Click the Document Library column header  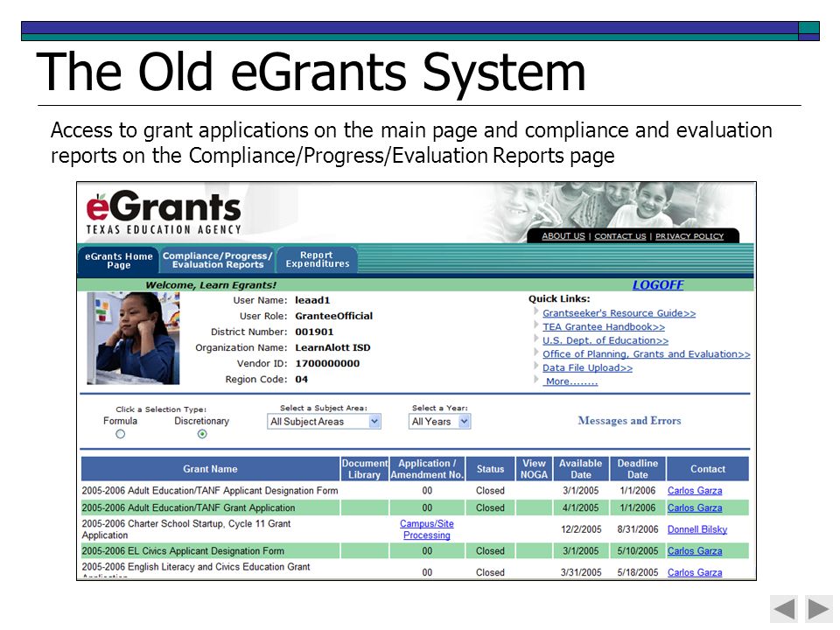364,469
